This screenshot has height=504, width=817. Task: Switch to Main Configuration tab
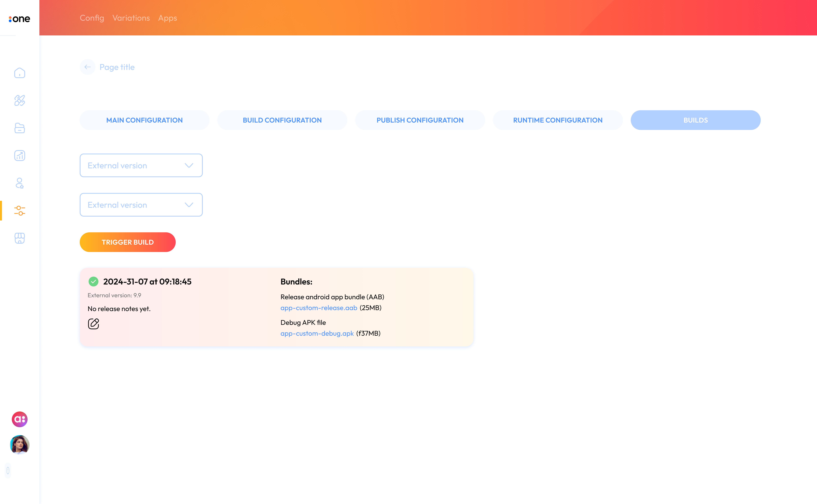point(144,120)
